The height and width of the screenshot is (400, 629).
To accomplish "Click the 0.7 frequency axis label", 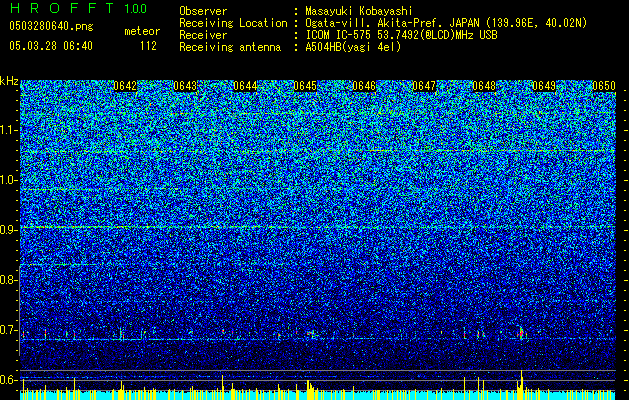I will (x=8, y=330).
